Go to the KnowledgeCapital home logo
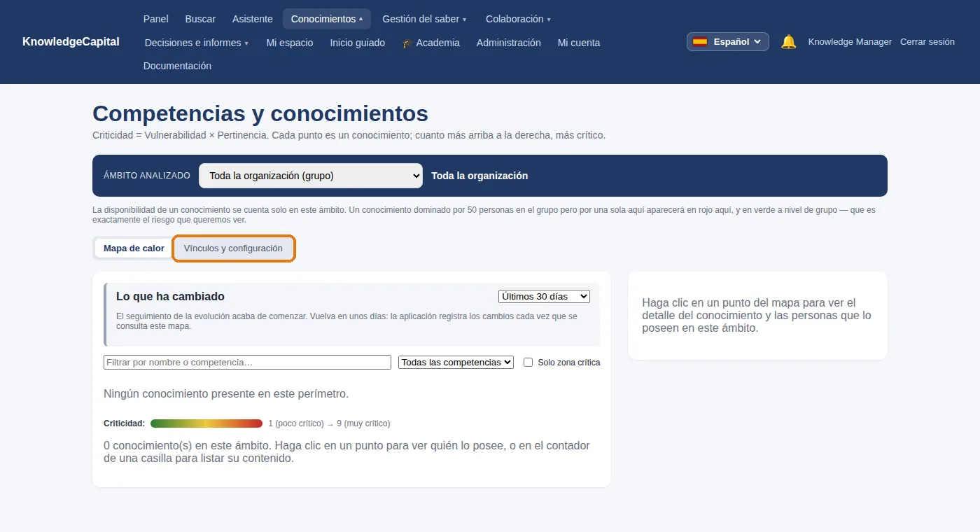Viewport: 980px width, 532px height. click(x=71, y=41)
